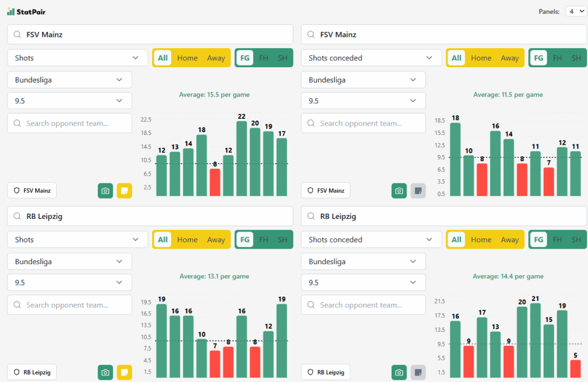Screen dimensions: 588x382
Task: Open Bundesliga dropdown in RB Leipzig Shots conceded panel
Action: (363, 261)
